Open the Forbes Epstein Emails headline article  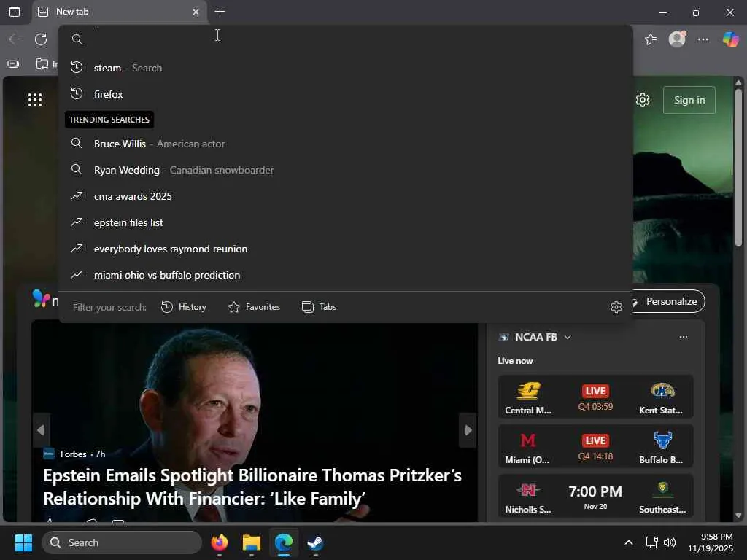[252, 486]
